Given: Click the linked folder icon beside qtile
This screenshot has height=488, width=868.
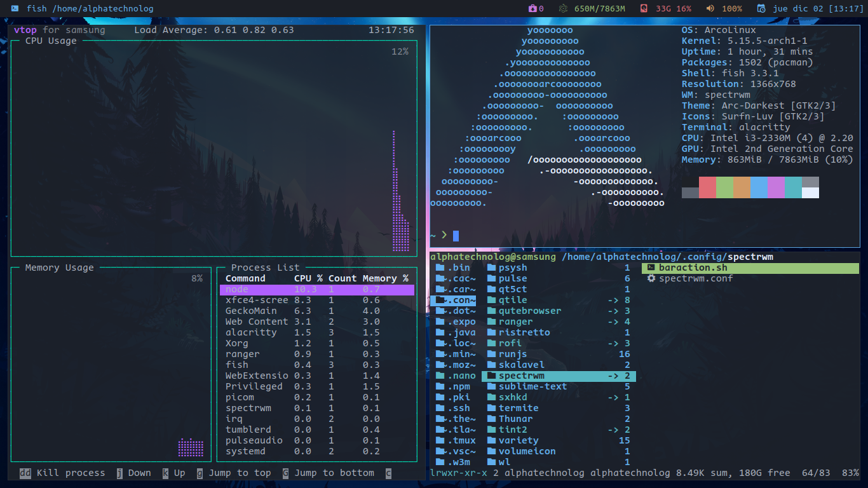Looking at the screenshot, I should pos(491,301).
